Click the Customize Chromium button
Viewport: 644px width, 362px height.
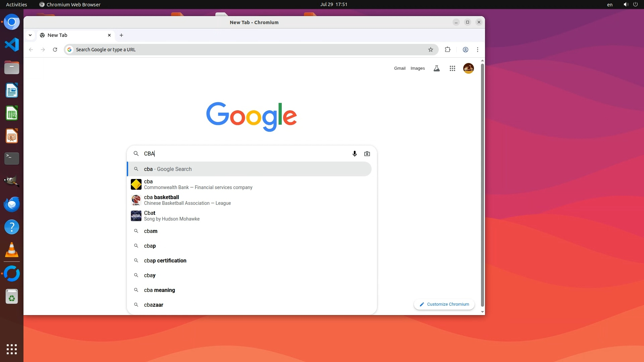point(444,304)
